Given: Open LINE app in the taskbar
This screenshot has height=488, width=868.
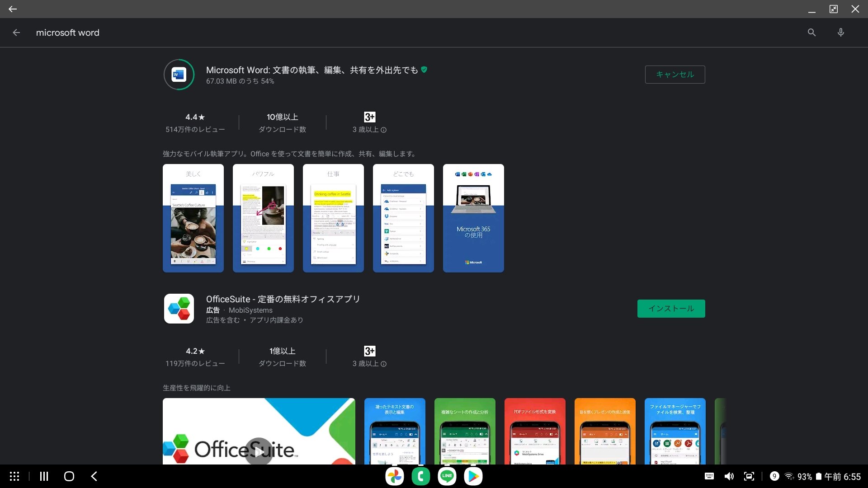Looking at the screenshot, I should point(447,476).
